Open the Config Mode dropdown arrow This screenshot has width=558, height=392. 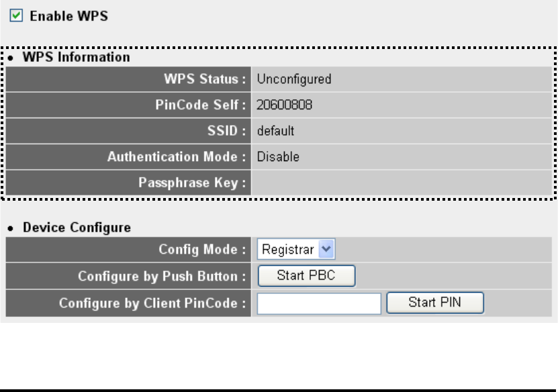click(326, 249)
